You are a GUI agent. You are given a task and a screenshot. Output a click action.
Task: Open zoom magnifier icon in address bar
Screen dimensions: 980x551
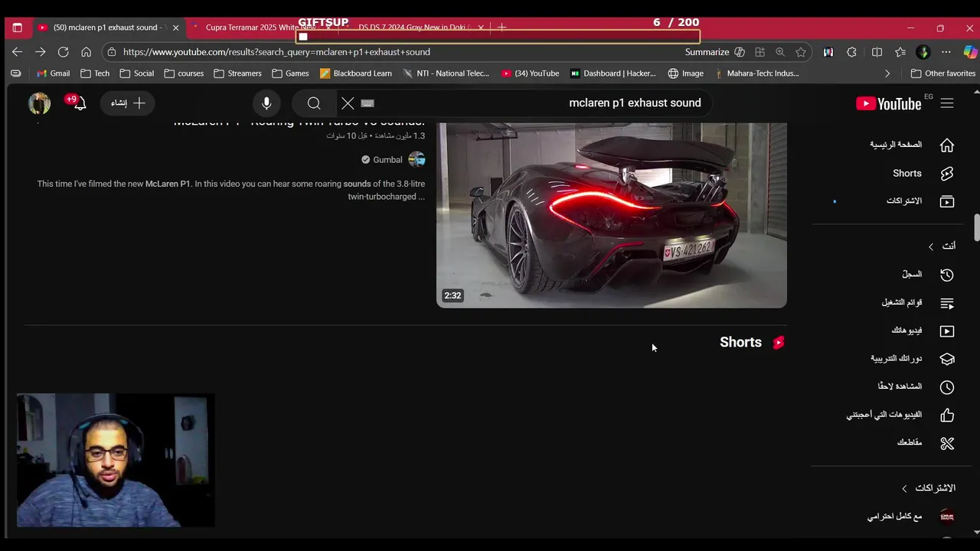click(780, 52)
